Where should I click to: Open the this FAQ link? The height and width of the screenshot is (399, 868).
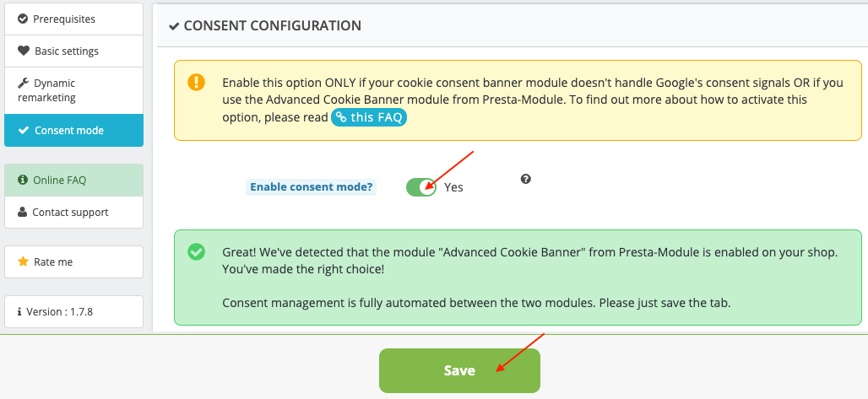coord(369,118)
